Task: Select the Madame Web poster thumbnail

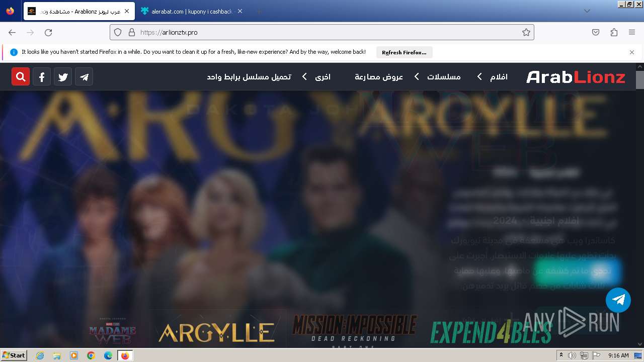Action: (113, 330)
